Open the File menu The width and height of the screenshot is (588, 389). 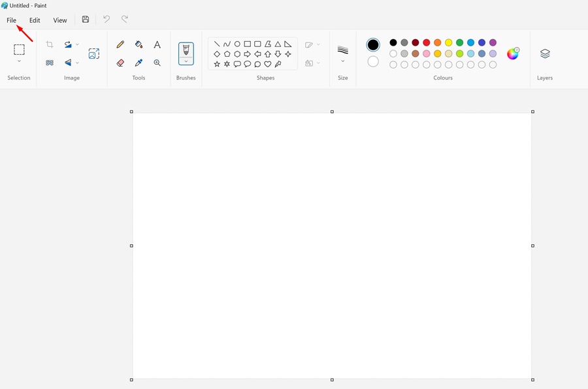point(12,20)
